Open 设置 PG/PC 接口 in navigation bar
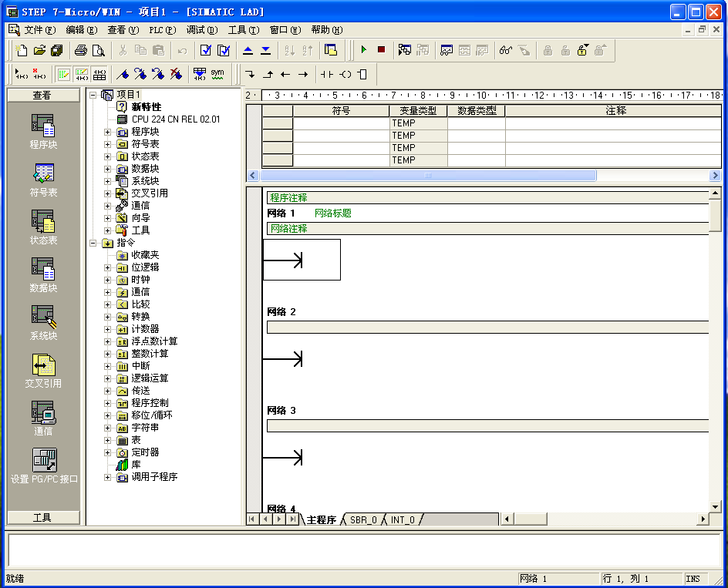Image resolution: width=728 pixels, height=588 pixels. (44, 465)
